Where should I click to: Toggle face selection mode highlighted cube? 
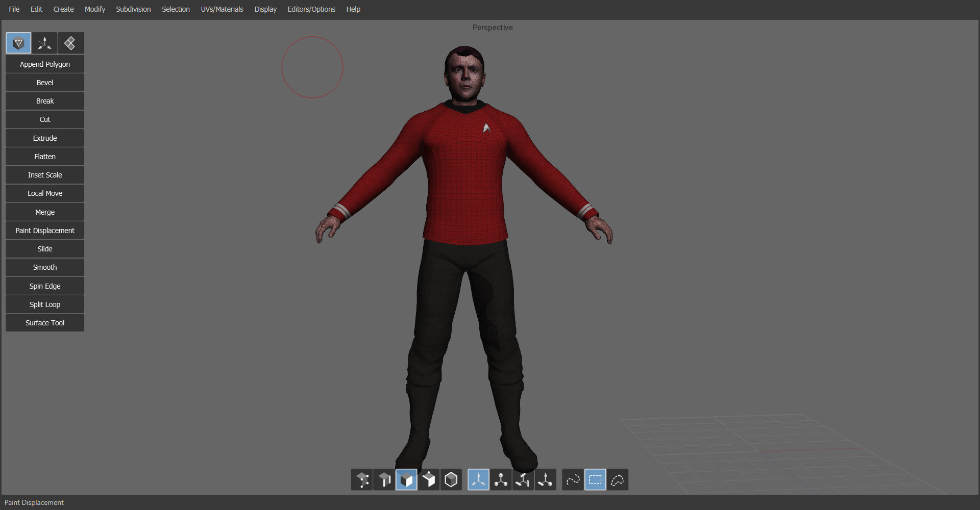coord(406,479)
